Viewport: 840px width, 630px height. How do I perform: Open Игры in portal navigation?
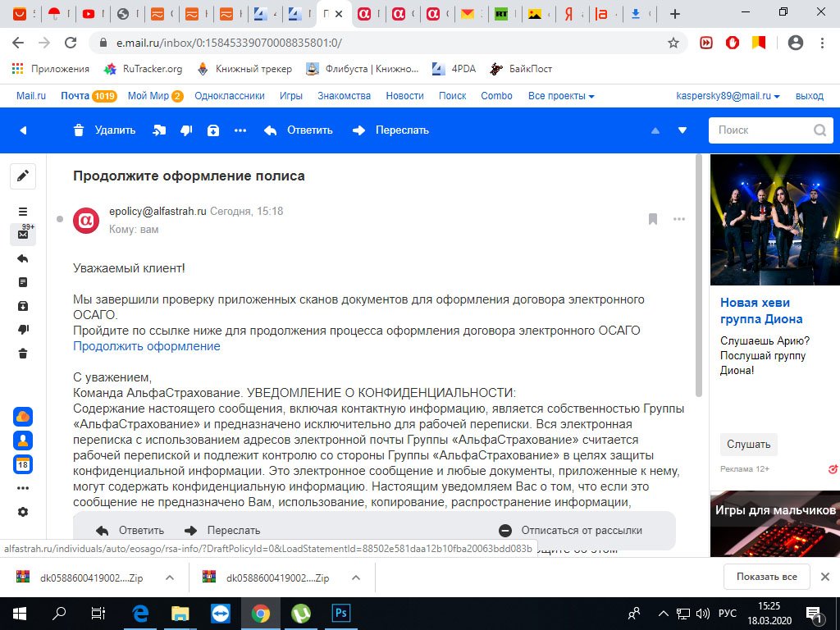point(291,96)
